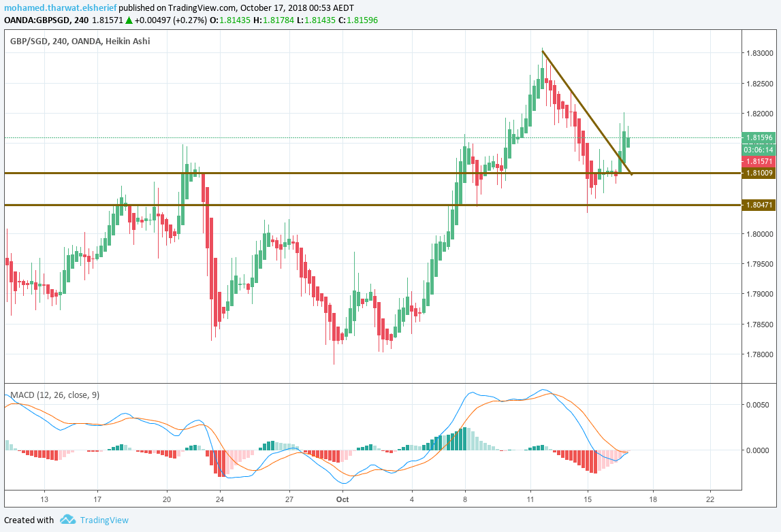Screen dimensions: 781x532
Task: Select the 24 date label on time axis
Action: pyautogui.click(x=220, y=499)
